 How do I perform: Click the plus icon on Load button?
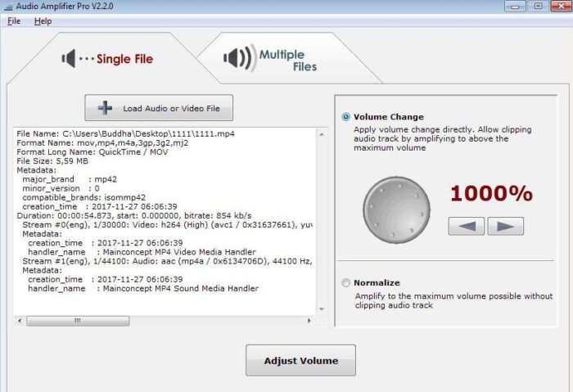point(106,108)
